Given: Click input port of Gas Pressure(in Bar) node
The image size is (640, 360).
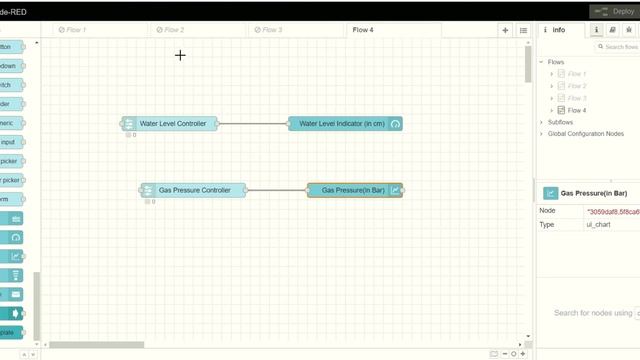Looking at the screenshot, I should 307,190.
